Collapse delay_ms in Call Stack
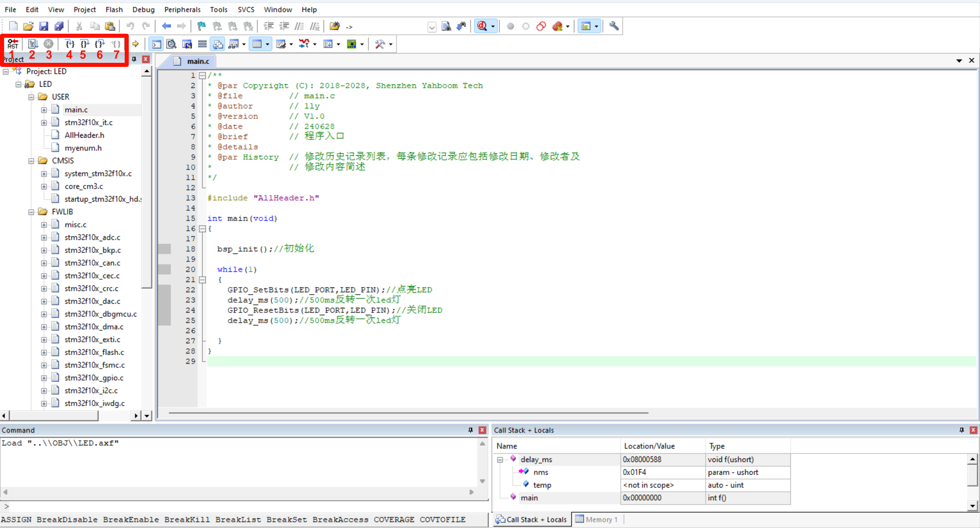980x528 pixels. click(x=500, y=460)
